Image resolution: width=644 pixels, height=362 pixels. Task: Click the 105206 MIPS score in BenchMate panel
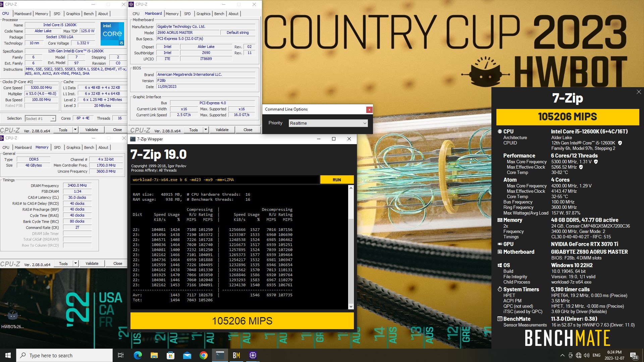(568, 117)
